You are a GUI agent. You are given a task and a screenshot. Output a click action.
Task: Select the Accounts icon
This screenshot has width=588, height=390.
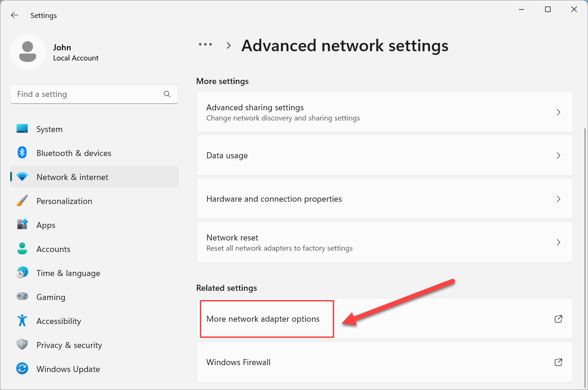(22, 249)
